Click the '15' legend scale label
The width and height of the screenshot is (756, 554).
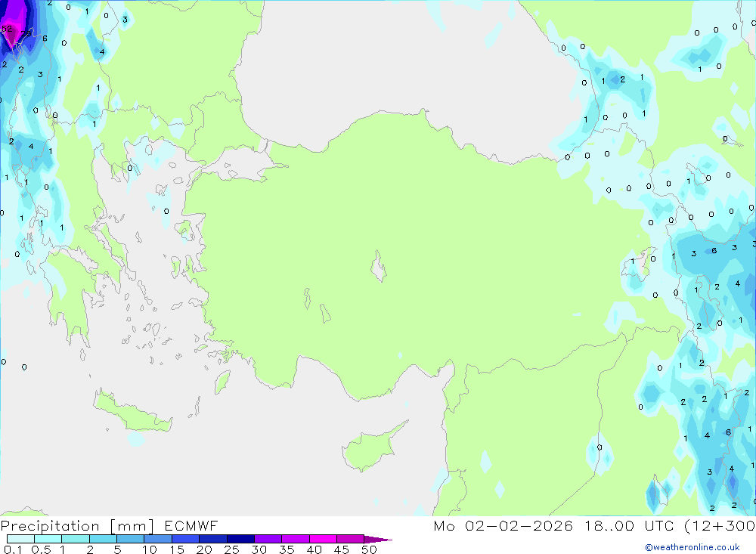[177, 549]
